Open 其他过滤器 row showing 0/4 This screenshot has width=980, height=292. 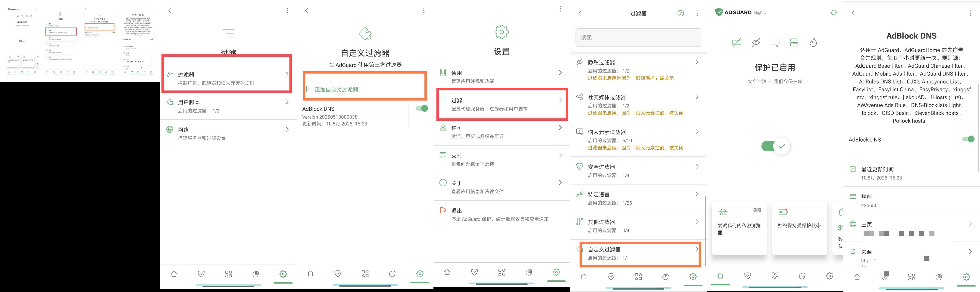pyautogui.click(x=638, y=226)
